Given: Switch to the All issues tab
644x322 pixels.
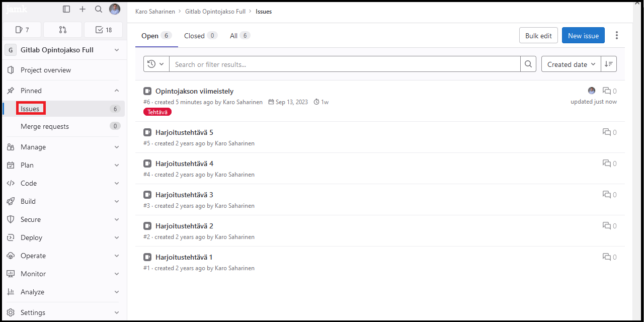Looking at the screenshot, I should [x=239, y=36].
